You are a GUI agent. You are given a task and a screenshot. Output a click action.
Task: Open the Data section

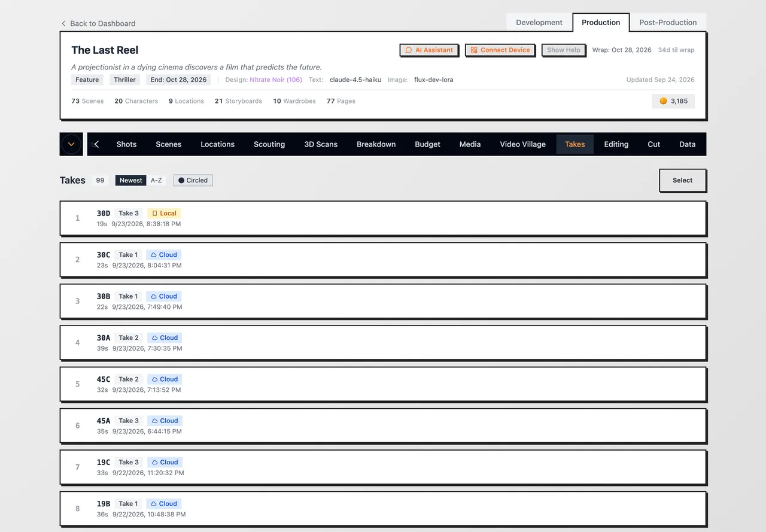tap(687, 144)
